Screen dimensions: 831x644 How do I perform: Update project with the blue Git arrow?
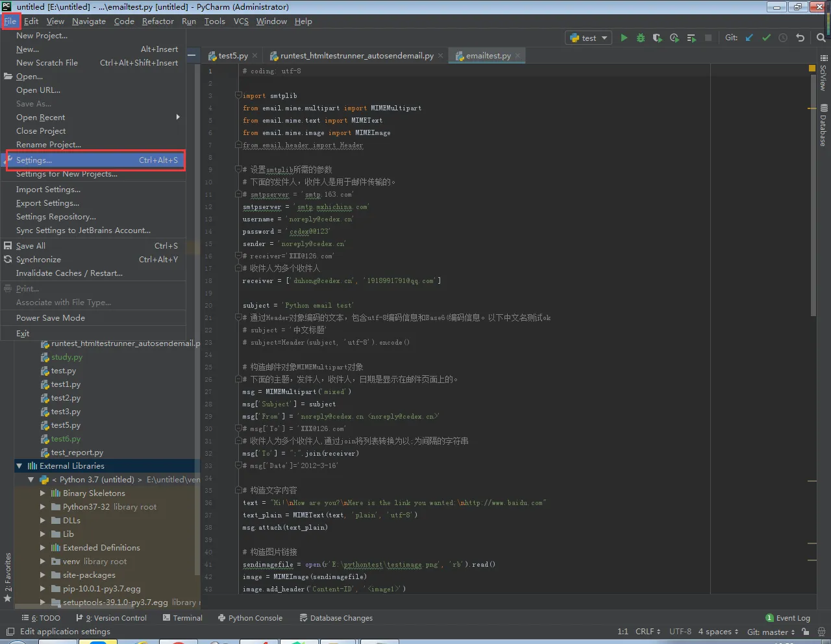coord(749,38)
